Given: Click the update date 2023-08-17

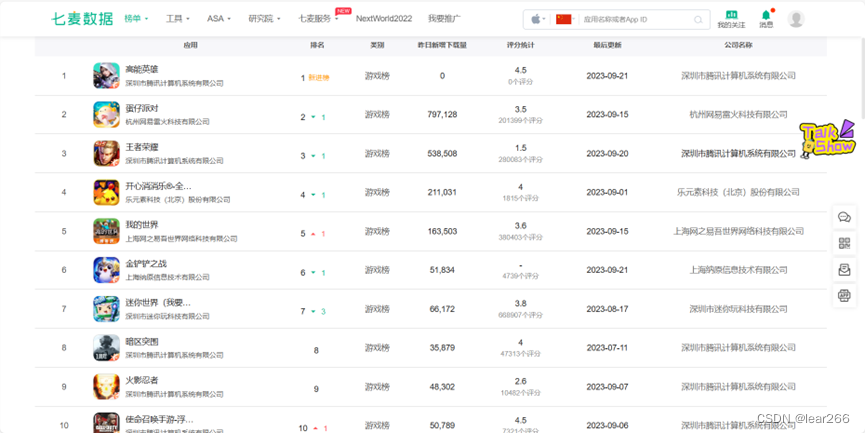Looking at the screenshot, I should coord(607,309).
